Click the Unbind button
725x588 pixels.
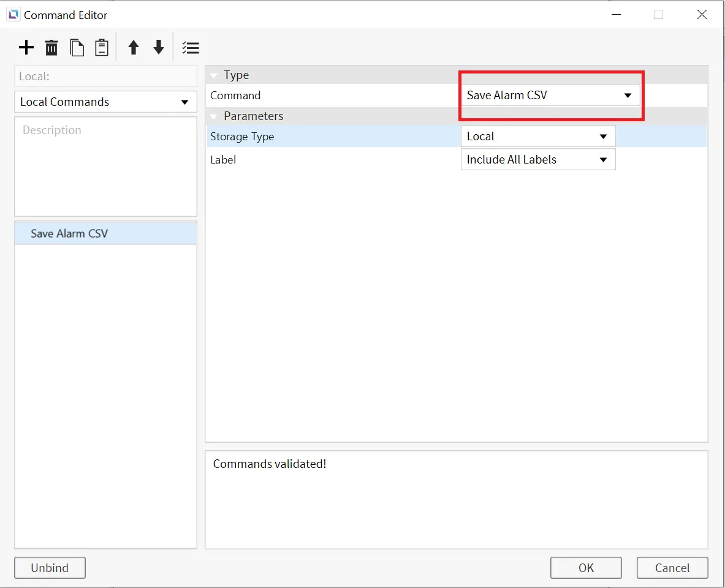(x=50, y=568)
